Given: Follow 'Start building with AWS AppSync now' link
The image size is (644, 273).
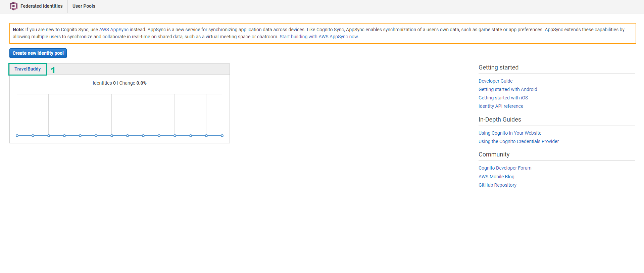Looking at the screenshot, I should [319, 37].
